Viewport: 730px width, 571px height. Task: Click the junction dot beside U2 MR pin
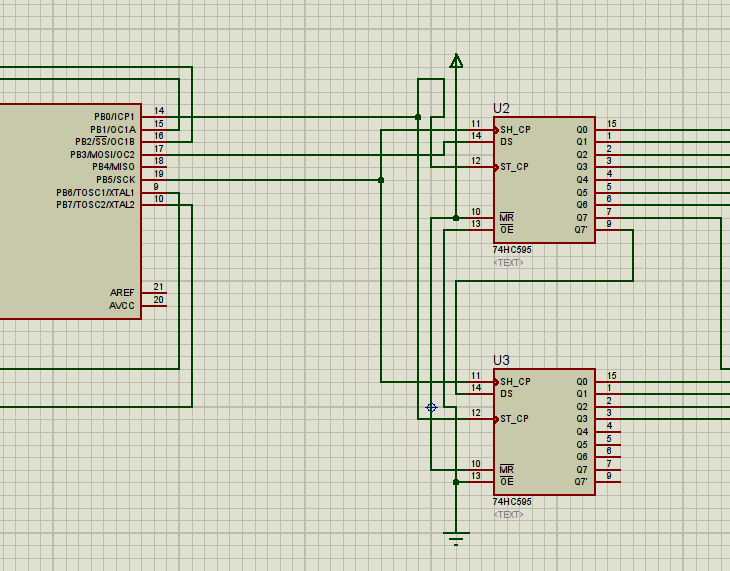coord(456,216)
